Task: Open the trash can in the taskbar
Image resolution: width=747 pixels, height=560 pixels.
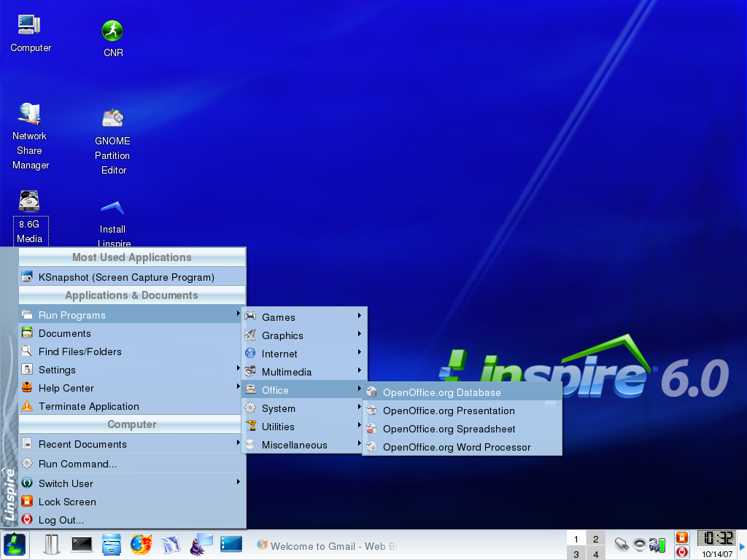Action: point(51,544)
